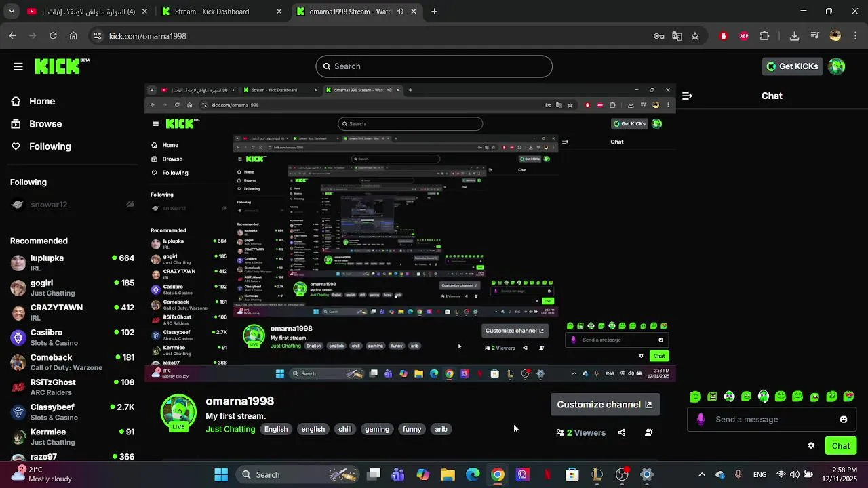Click main page Customize channel button
The width and height of the screenshot is (868, 488).
click(x=604, y=405)
